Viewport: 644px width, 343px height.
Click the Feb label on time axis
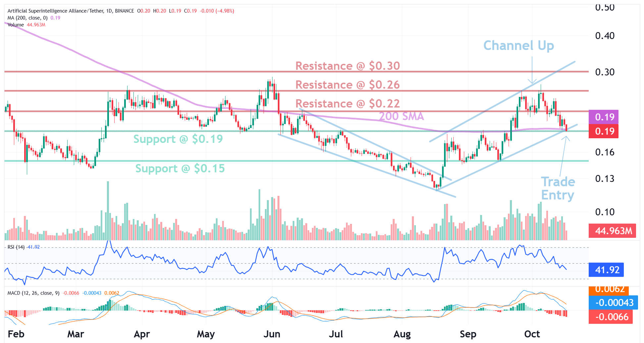[x=16, y=334]
